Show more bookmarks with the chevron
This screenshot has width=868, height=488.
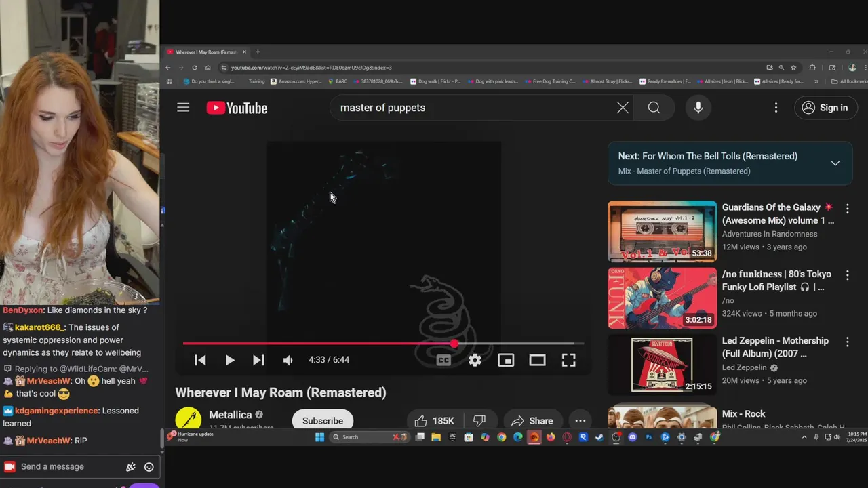816,81
